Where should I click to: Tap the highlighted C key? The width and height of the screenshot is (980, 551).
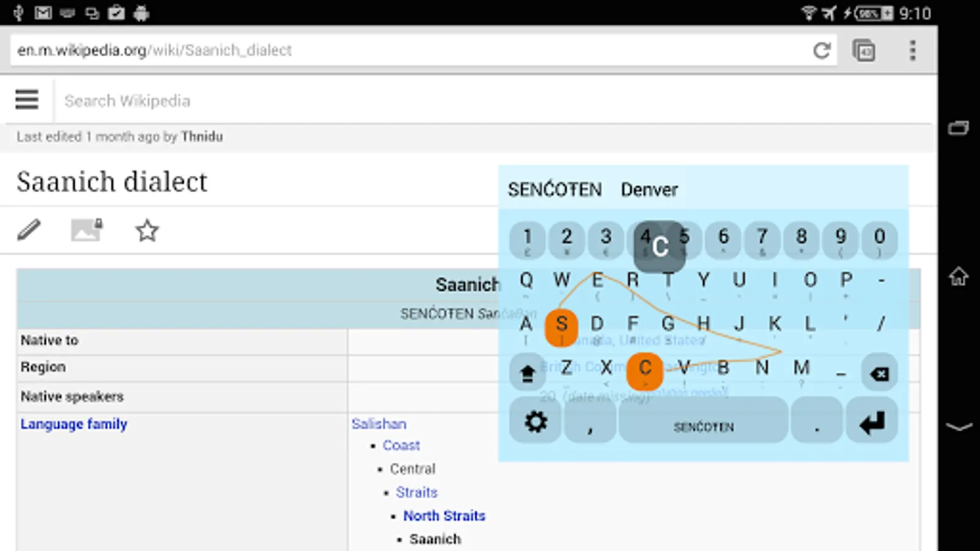645,371
